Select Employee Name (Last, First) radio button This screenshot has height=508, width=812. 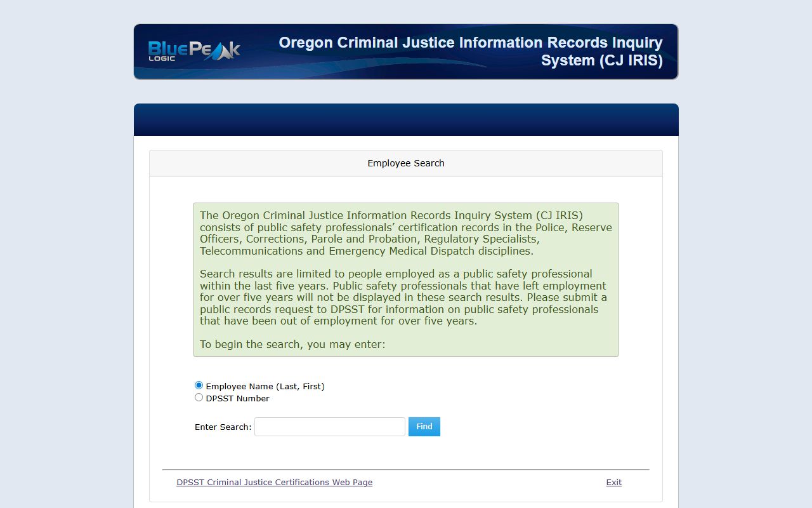pyautogui.click(x=199, y=385)
